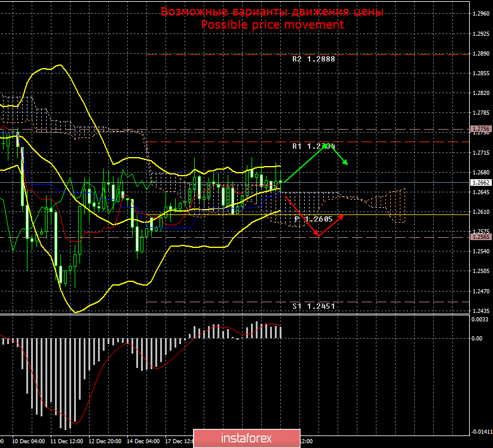
Task: Click the 1.2610 price axis value
Action: (x=481, y=212)
